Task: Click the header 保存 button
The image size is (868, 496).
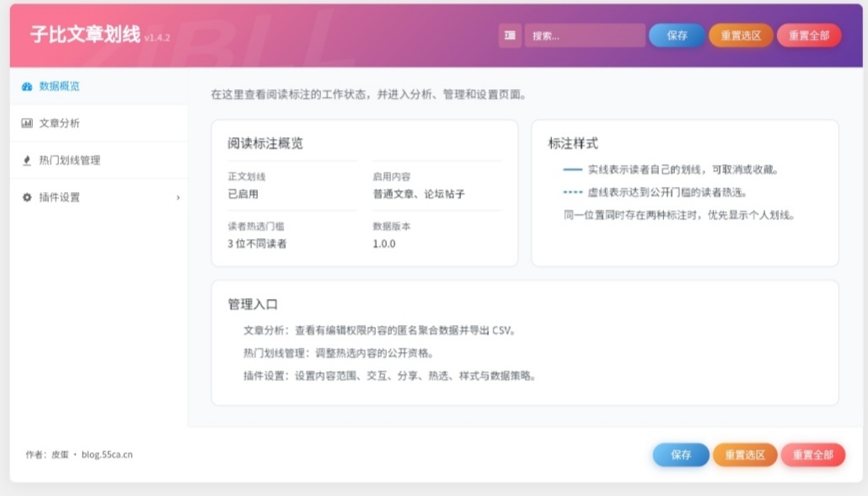Action: 677,35
